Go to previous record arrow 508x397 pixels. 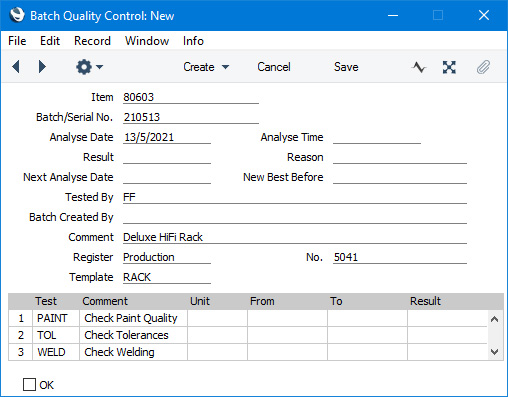(x=16, y=67)
